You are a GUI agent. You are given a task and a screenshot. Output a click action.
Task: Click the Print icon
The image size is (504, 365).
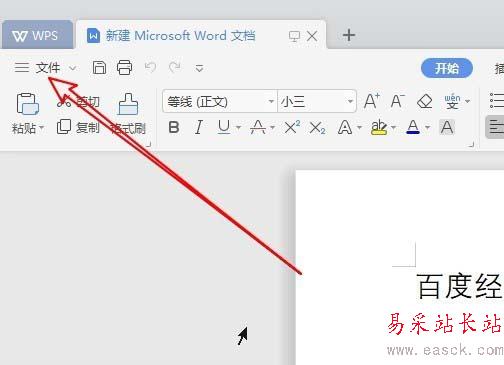[x=124, y=68]
